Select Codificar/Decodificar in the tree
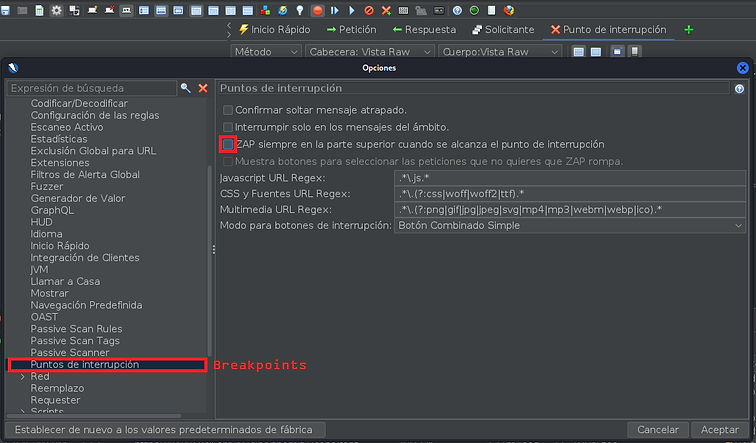 pos(79,103)
